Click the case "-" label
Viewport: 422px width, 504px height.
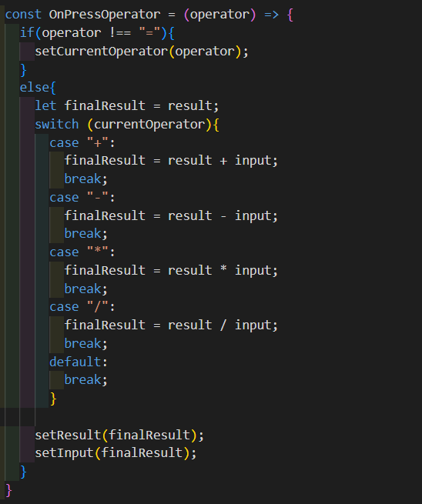[82, 197]
